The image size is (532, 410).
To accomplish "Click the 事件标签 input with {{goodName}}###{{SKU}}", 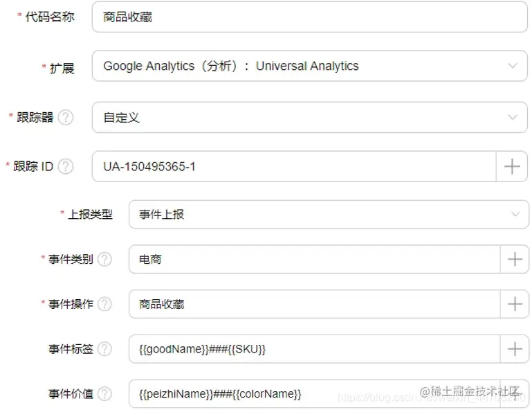I will click(x=315, y=349).
